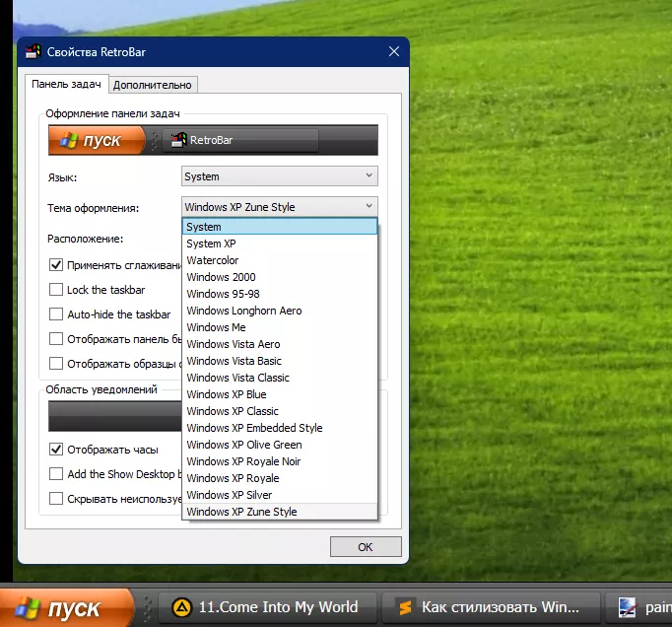Click the toolbar grip next to the пуск button

pos(147,608)
